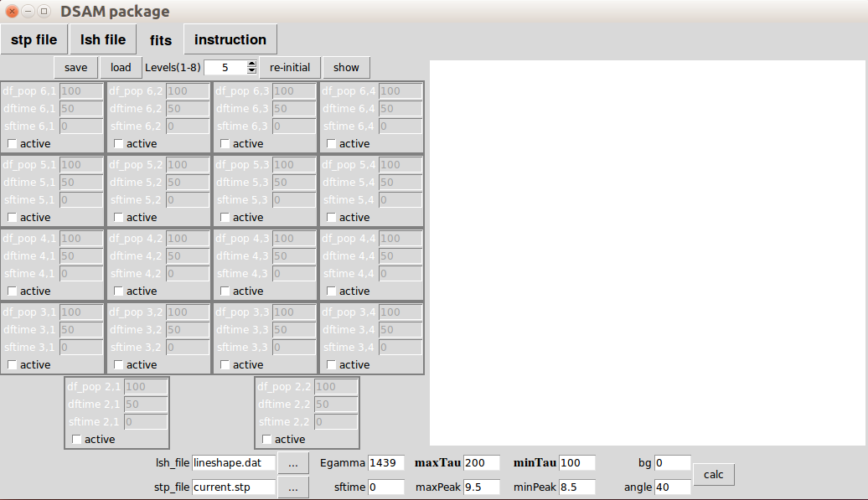Screen dimensions: 868x500
Task: Check active box for level 3,4
Action: (331, 365)
